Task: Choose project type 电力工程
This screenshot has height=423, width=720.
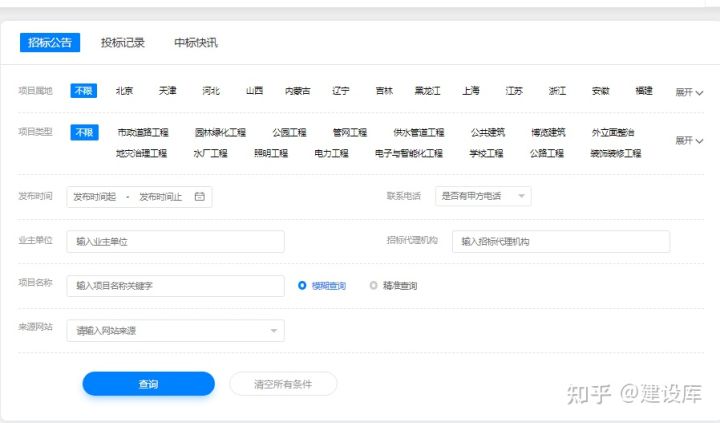Action: tap(332, 153)
